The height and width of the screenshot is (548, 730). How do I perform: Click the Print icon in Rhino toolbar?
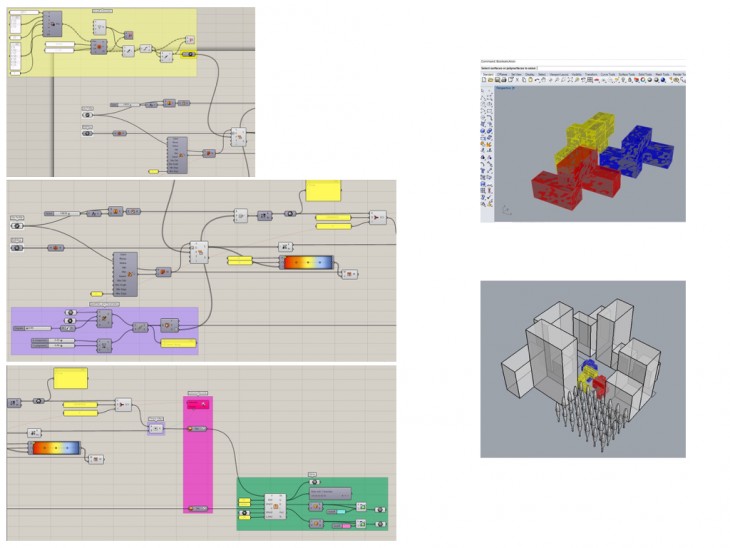[x=502, y=81]
